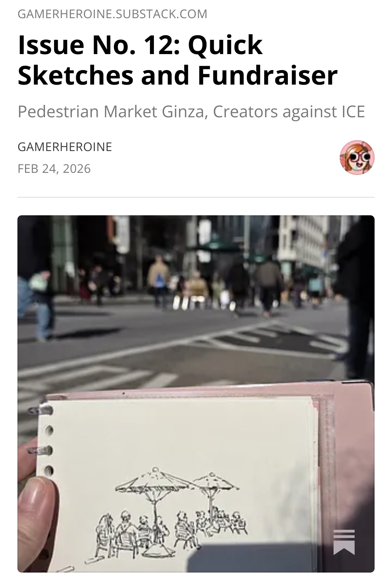This screenshot has width=392, height=578.
Task: Open the Substack bookmark logo on the photo
Action: tap(344, 542)
